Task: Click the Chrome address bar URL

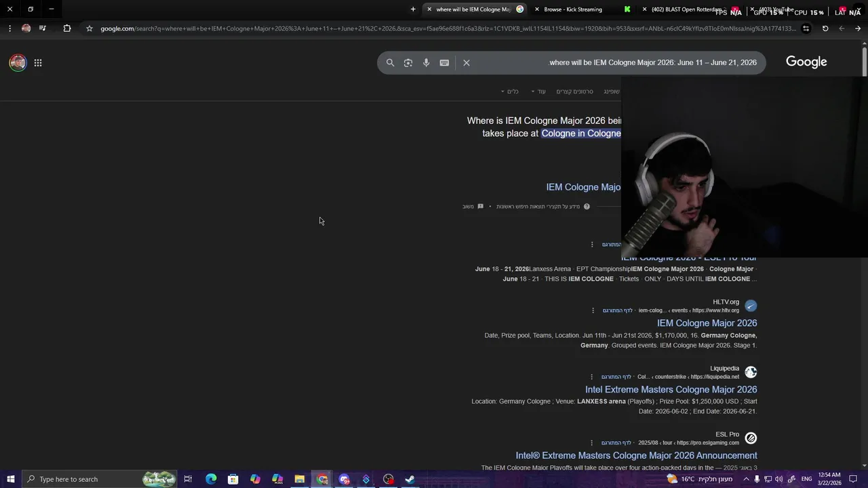Action: [448, 28]
